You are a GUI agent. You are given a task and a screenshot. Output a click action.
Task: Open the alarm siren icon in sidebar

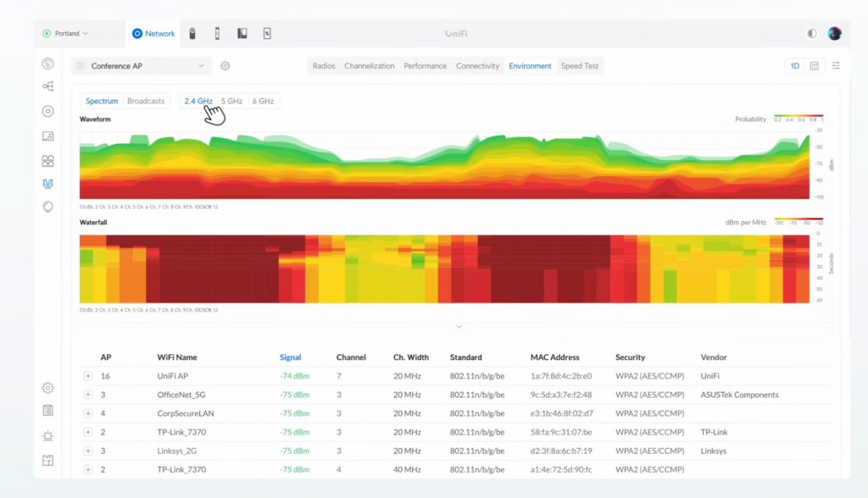pos(48,436)
